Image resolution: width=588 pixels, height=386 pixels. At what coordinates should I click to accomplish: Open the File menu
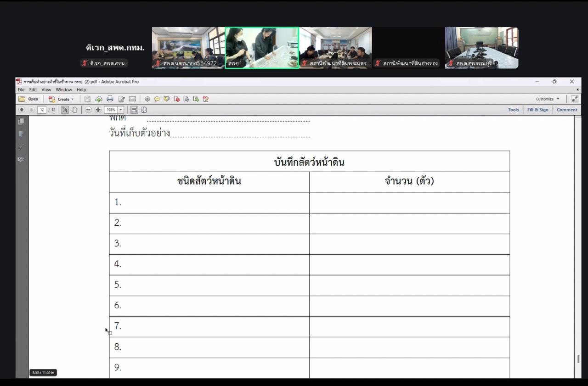tap(21, 90)
